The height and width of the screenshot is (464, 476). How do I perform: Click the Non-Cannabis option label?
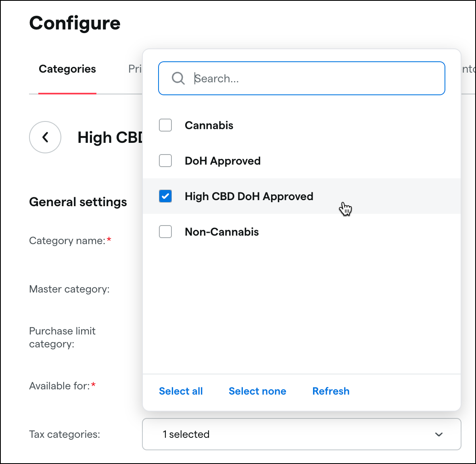pos(221,232)
